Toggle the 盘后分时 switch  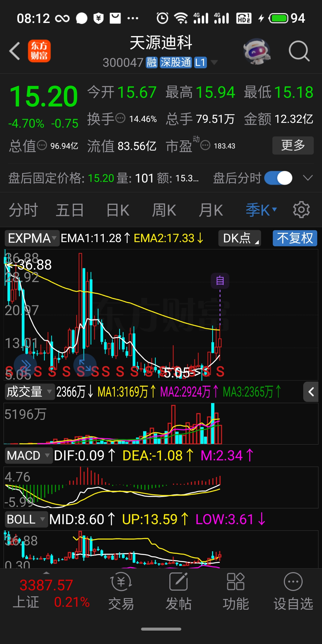278,178
